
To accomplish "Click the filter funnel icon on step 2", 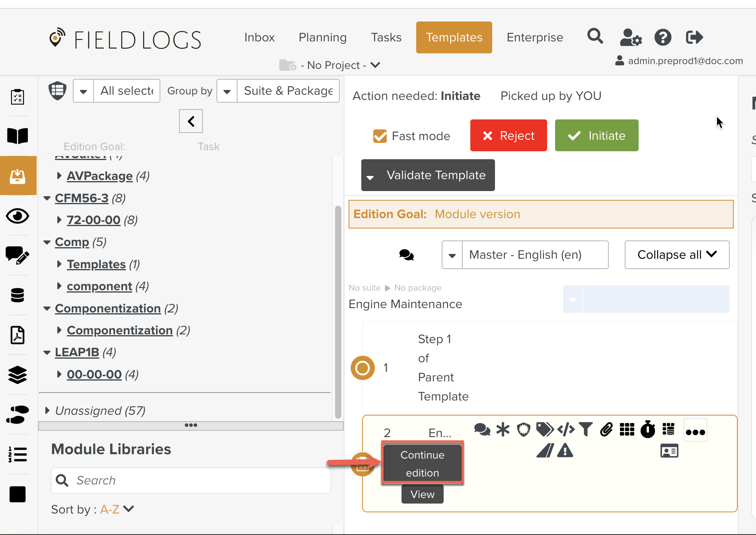I will 586,430.
